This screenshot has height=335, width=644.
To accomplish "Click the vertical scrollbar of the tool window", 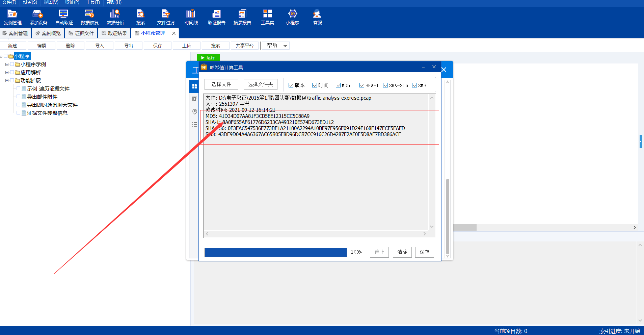I will click(x=448, y=216).
